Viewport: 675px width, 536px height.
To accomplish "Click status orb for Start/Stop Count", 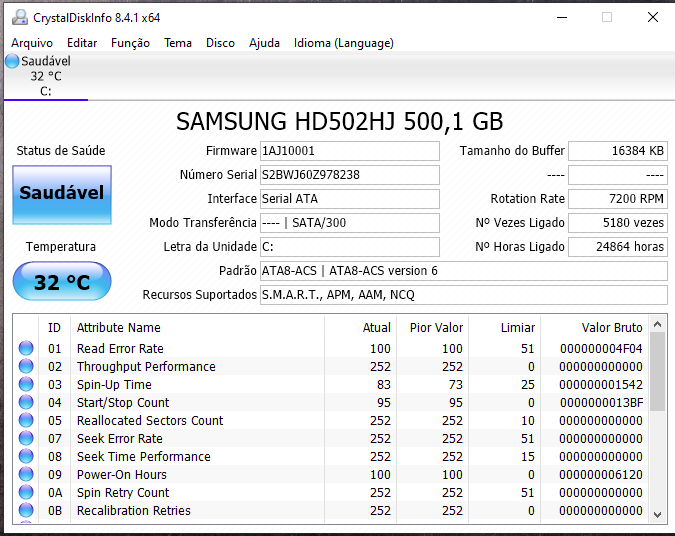I will pos(26,402).
